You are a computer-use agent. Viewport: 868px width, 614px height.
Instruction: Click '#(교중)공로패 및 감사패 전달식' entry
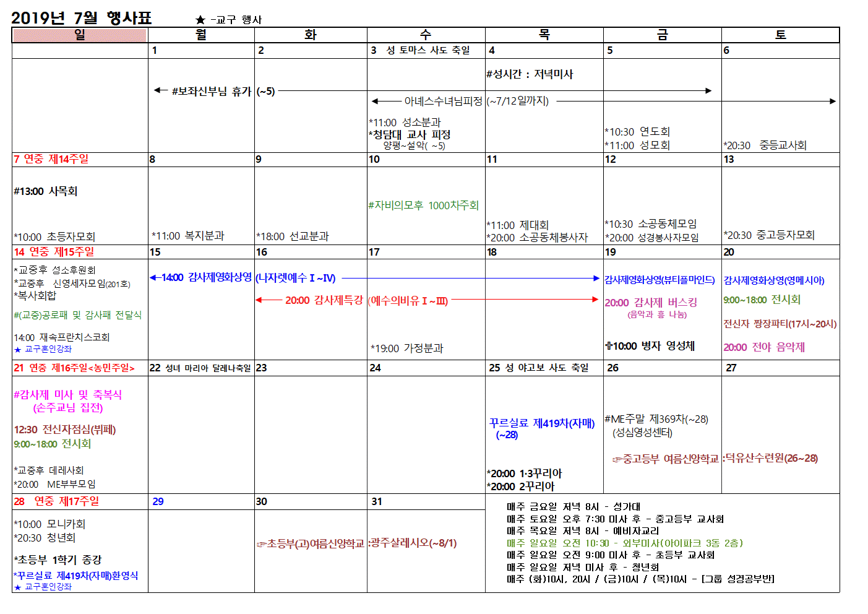click(x=77, y=315)
